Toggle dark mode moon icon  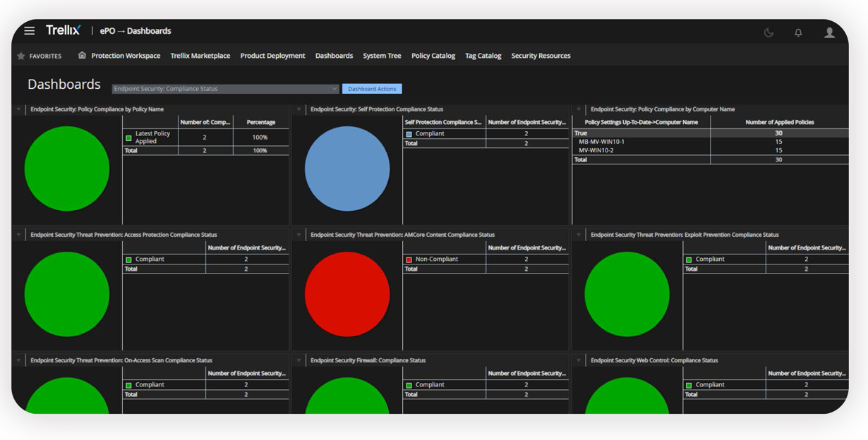[x=768, y=32]
